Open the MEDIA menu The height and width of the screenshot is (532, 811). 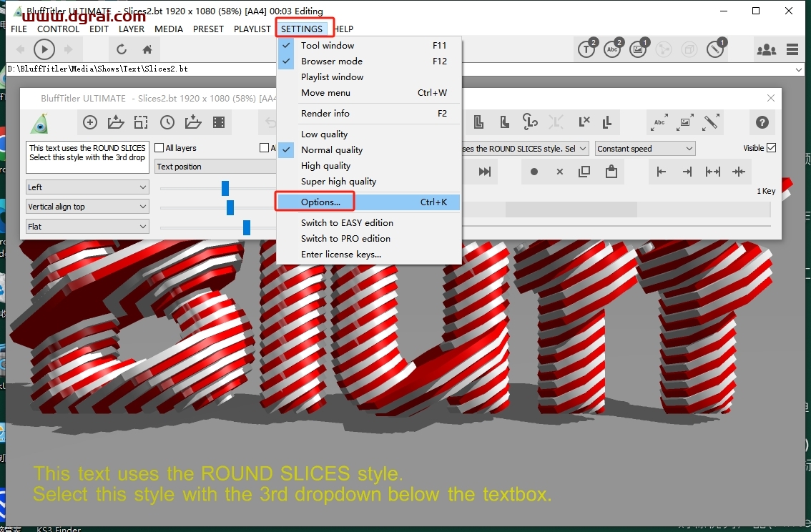pos(169,29)
